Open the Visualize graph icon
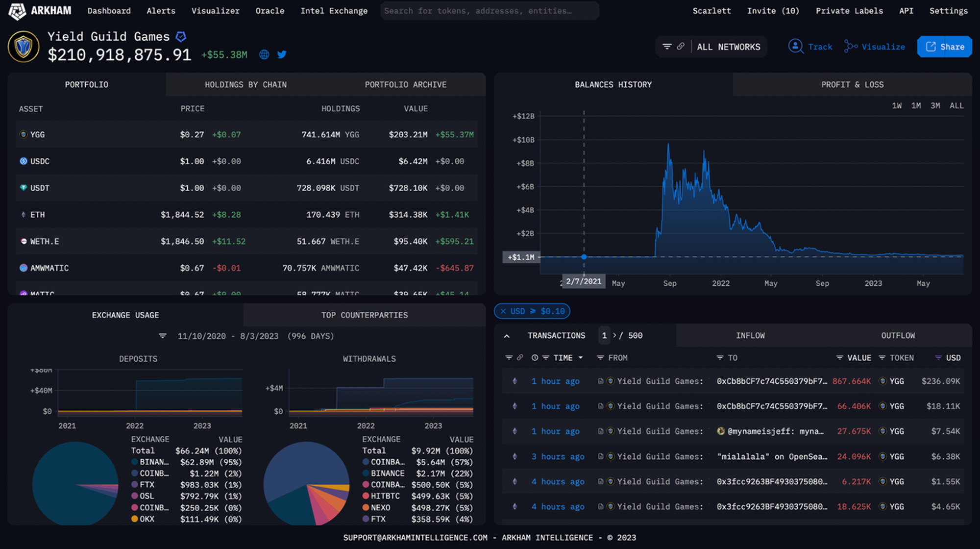 coord(850,47)
